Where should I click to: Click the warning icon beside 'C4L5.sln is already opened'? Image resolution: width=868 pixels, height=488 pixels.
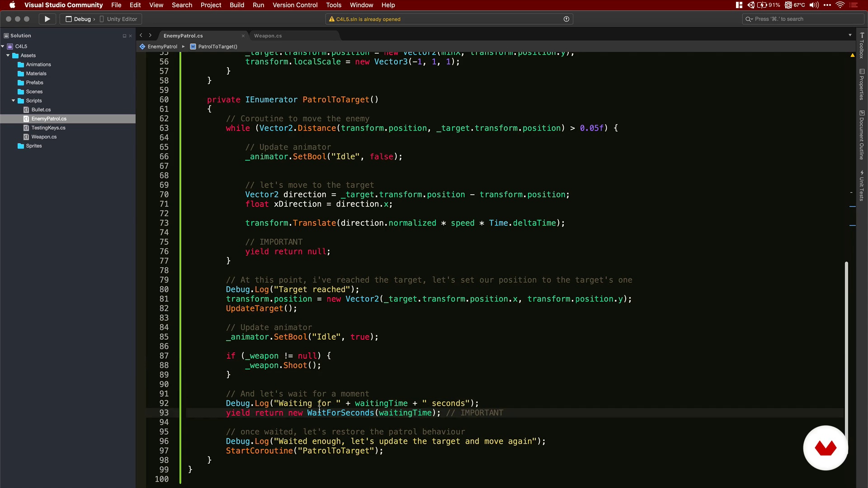pos(332,19)
